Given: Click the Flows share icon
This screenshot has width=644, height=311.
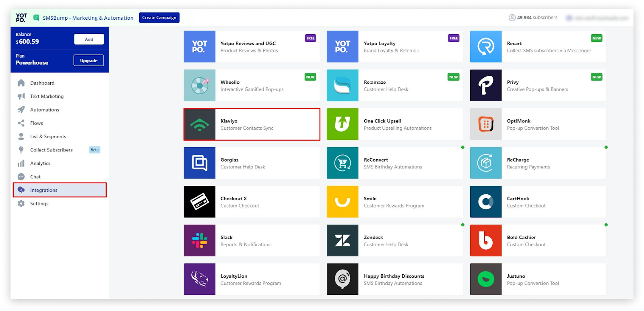Looking at the screenshot, I should tap(21, 123).
